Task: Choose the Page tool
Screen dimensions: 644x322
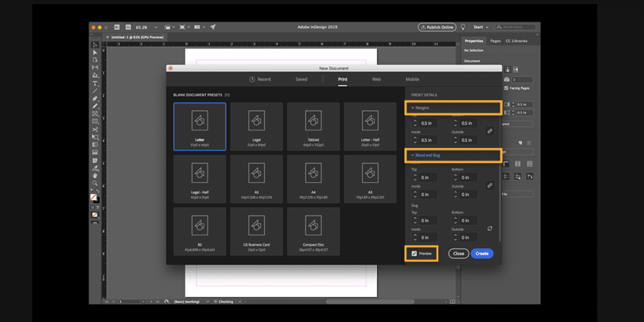Action: coord(95,60)
